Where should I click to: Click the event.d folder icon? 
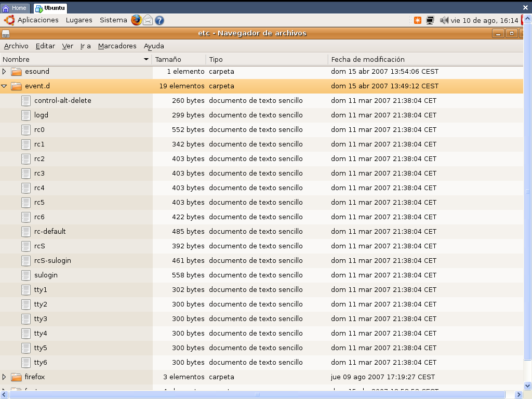[x=16, y=86]
